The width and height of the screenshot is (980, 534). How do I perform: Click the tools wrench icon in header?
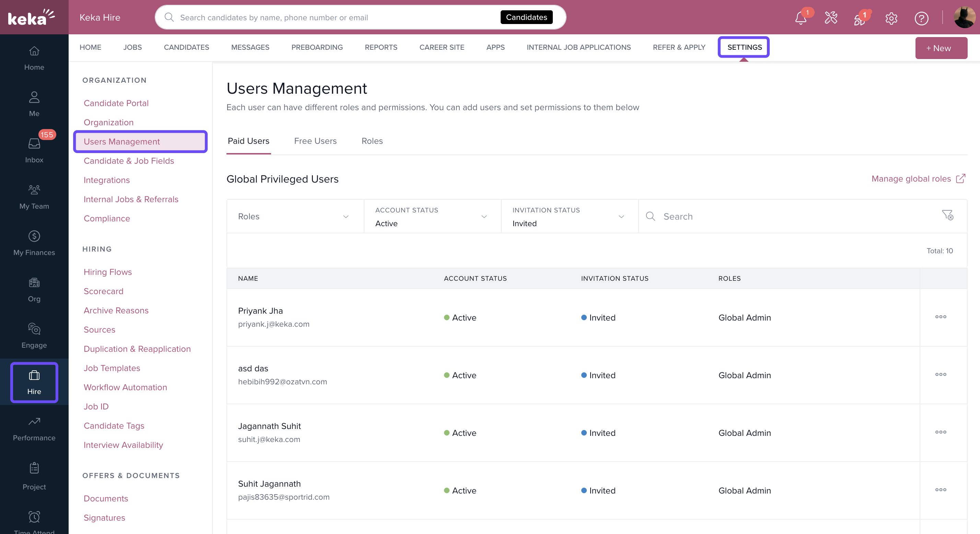pyautogui.click(x=831, y=18)
